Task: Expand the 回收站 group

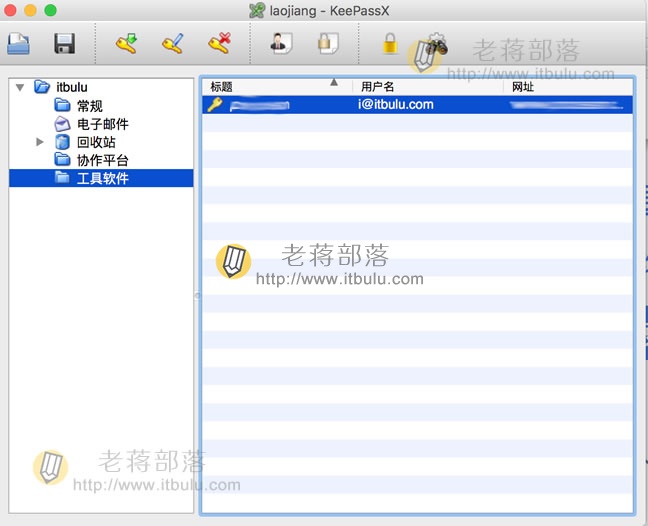Action: pos(40,142)
